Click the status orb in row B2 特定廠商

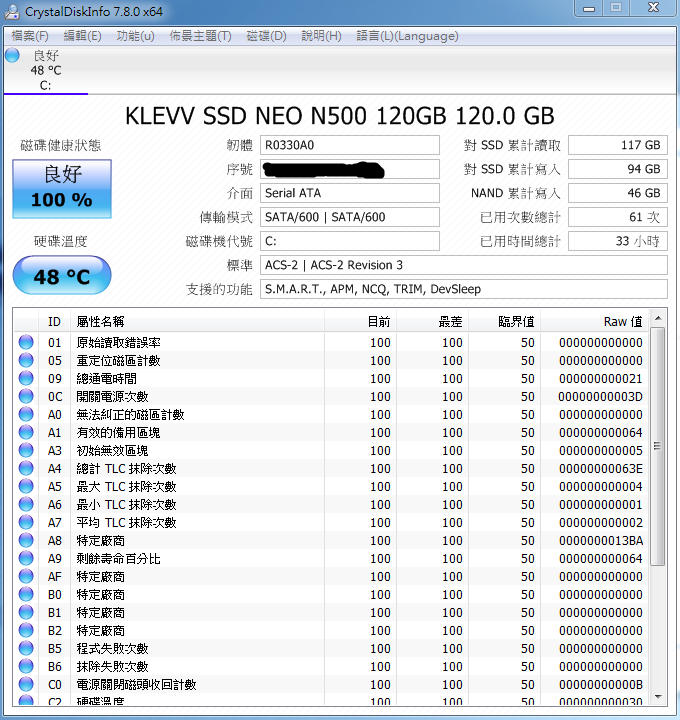tap(26, 630)
